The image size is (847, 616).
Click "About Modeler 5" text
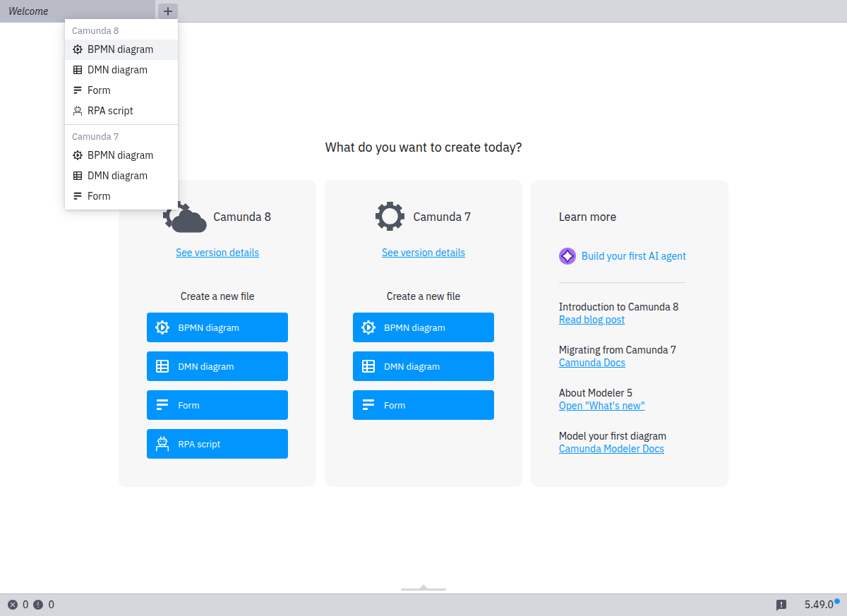click(596, 393)
